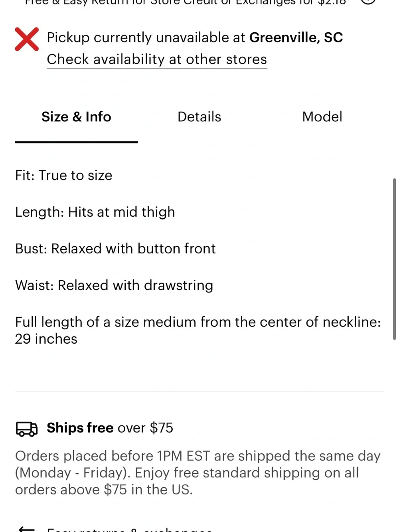Screen dimensions: 399x532
Task: Click Waist: Relaxed with drawstring text
Action: (114, 285)
